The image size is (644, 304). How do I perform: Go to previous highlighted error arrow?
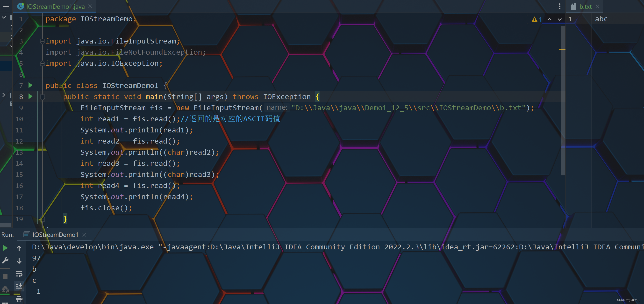click(550, 19)
